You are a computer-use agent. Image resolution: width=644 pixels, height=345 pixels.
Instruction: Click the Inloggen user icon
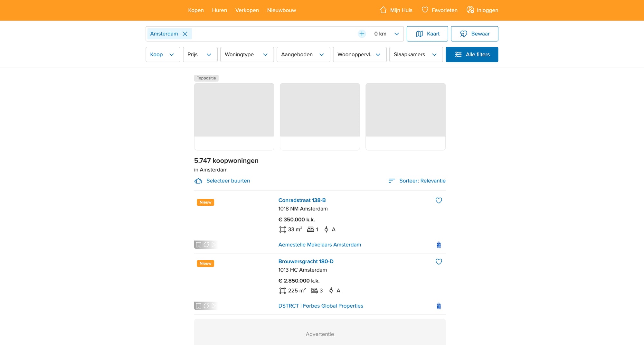(x=470, y=10)
